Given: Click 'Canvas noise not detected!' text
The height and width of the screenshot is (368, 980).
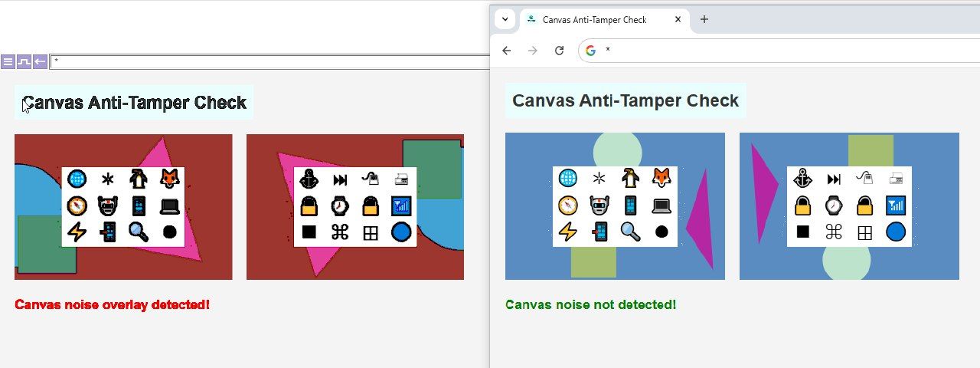Looking at the screenshot, I should [591, 304].
